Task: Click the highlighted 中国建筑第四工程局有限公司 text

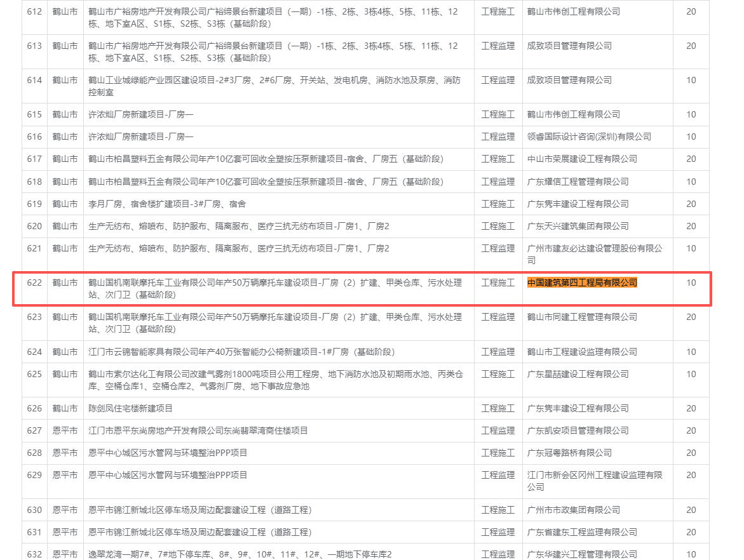Action: tap(582, 283)
